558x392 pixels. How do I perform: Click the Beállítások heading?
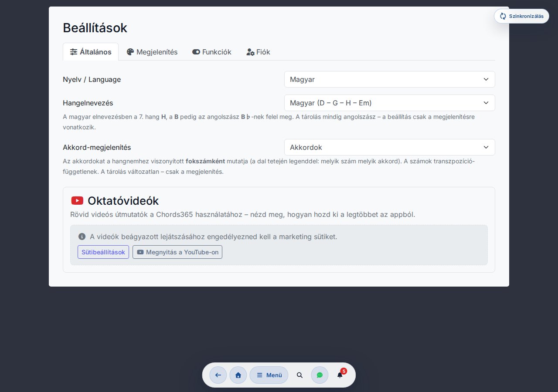pyautogui.click(x=95, y=28)
